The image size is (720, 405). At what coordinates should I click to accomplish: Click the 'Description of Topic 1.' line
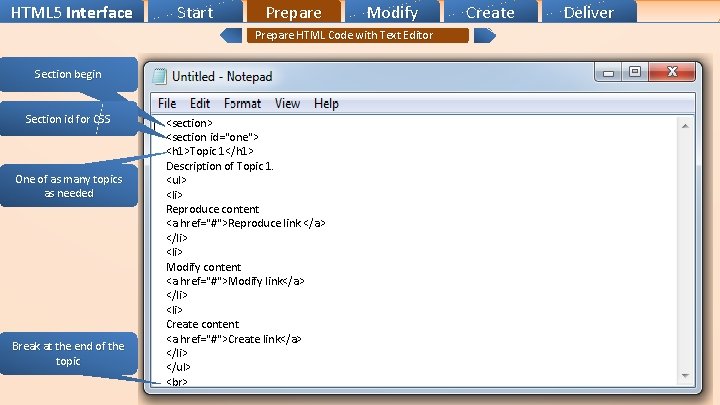[x=219, y=166]
